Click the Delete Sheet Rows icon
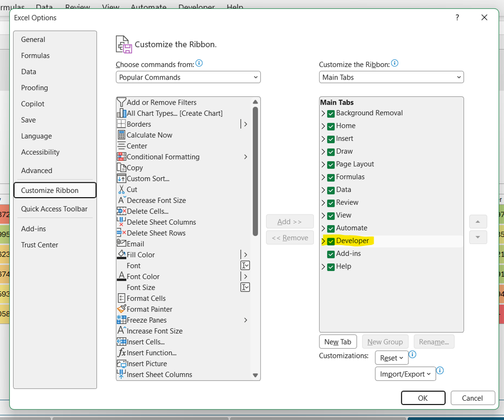Image resolution: width=504 pixels, height=420 pixels. click(121, 233)
